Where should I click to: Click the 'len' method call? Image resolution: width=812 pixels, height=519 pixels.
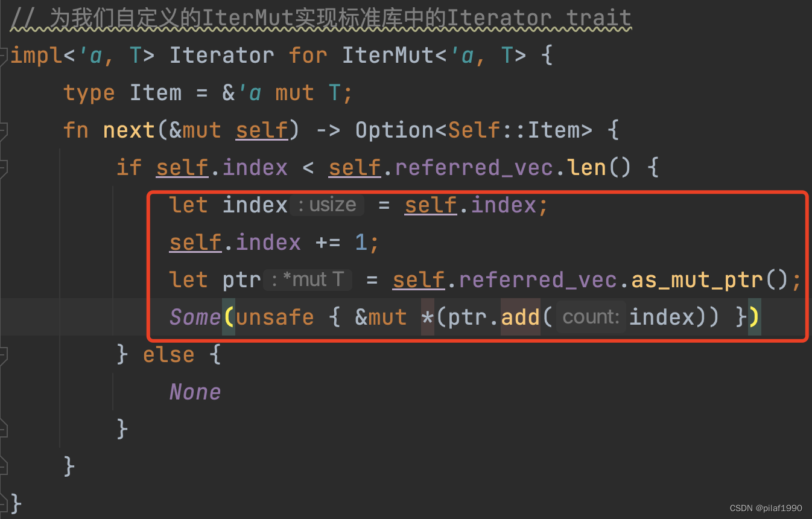[587, 168]
